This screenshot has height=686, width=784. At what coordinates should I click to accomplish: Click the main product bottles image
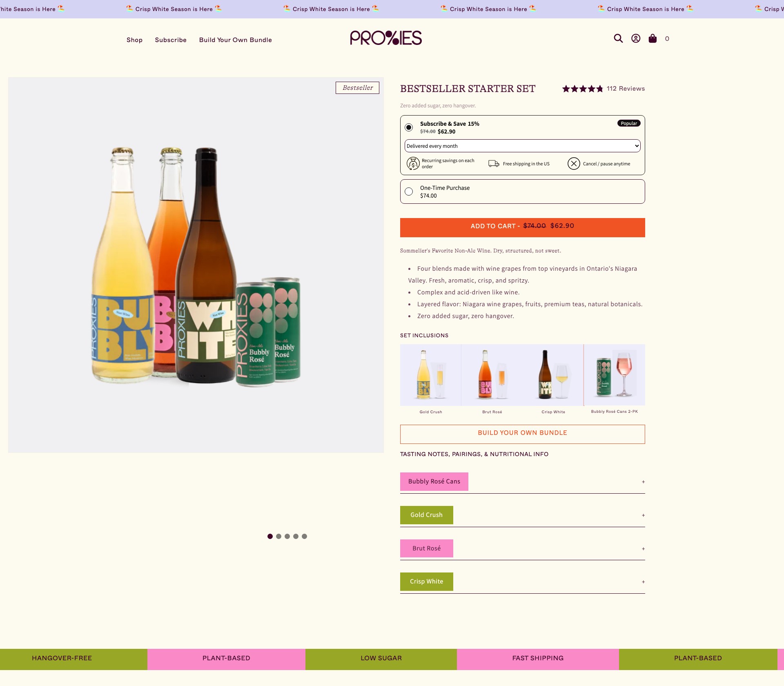coord(196,265)
